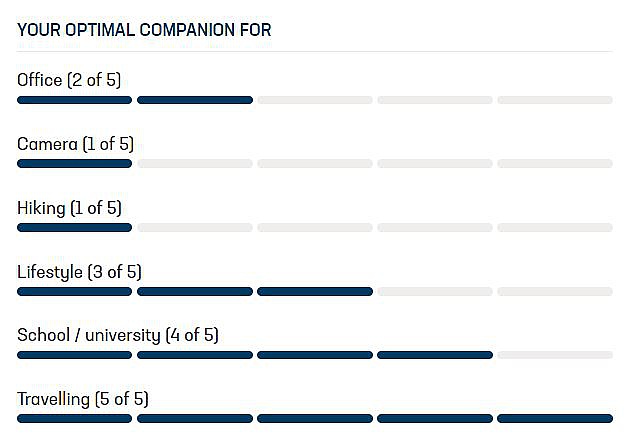Click last empty segment of Office rating bar
The image size is (627, 439).
[x=555, y=100]
